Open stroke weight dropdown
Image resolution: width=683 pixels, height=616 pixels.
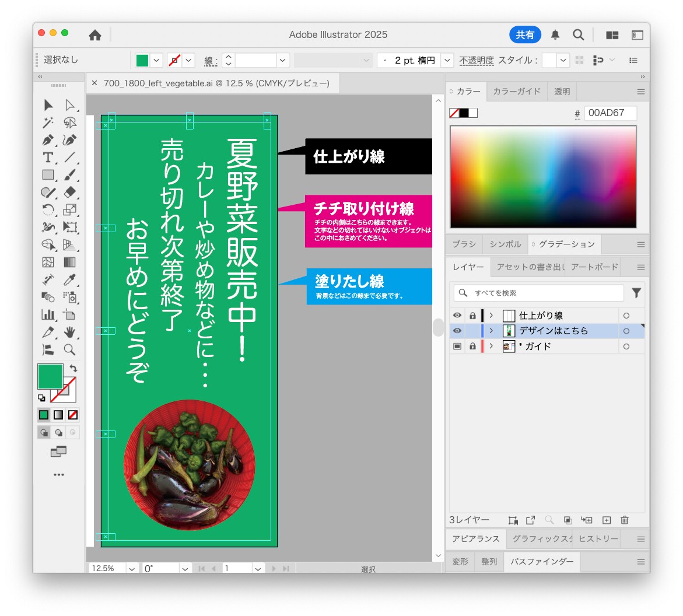(283, 60)
